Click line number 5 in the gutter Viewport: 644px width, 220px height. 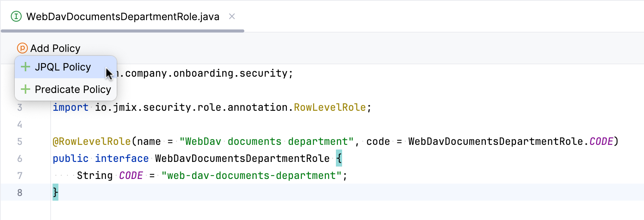pos(20,141)
